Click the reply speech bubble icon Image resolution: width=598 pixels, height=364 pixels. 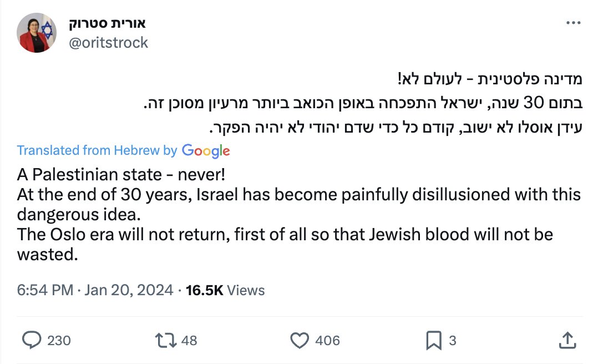coord(31,340)
